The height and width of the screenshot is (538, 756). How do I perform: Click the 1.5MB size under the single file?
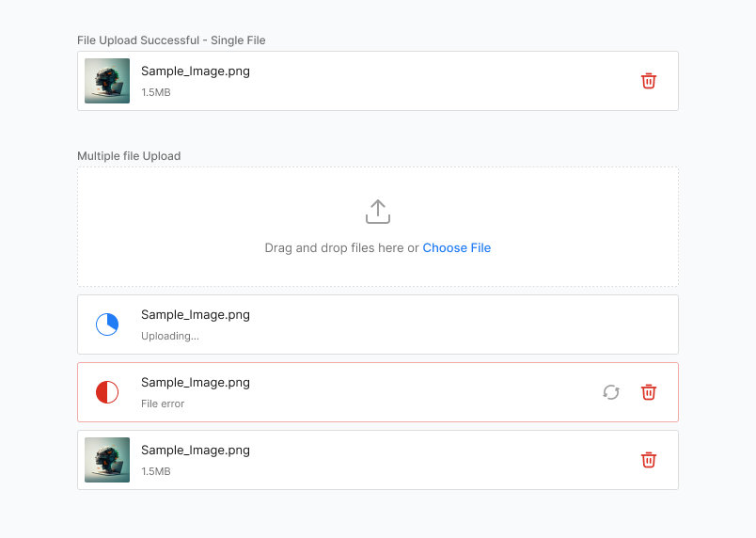pyautogui.click(x=155, y=92)
